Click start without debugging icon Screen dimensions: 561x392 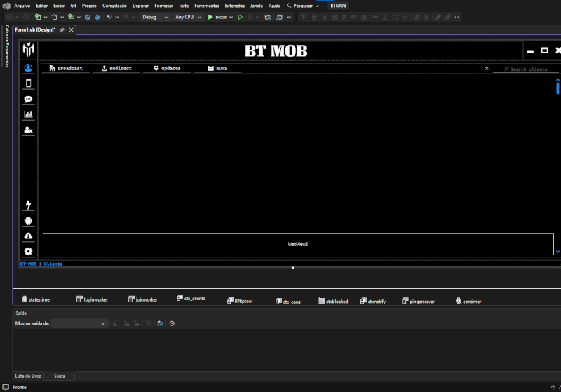[241, 17]
